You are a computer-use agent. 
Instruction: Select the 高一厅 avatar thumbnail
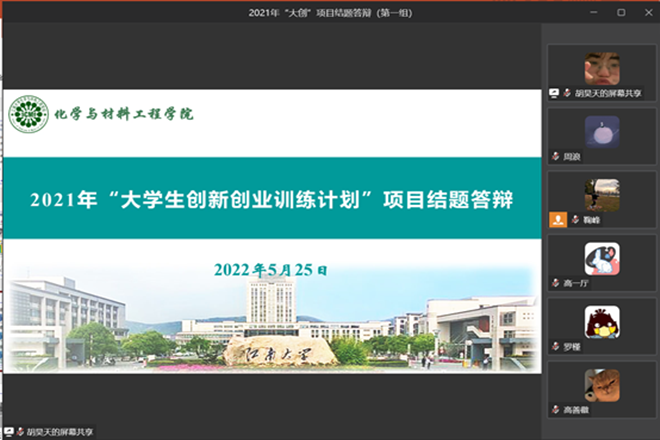coord(601,258)
